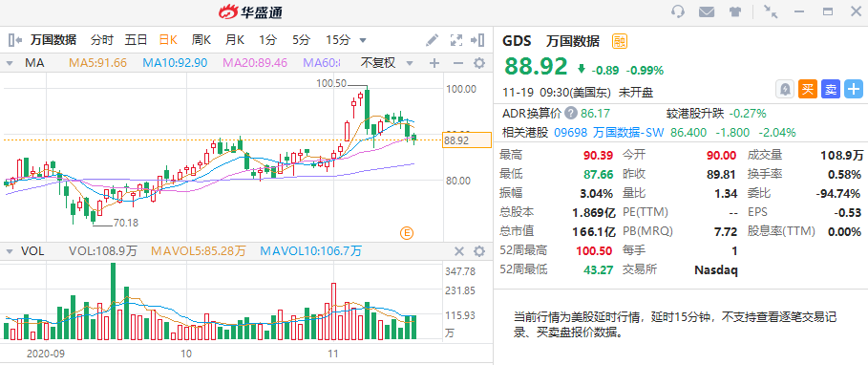This screenshot has height=365, width=868.
Task: Zoom out chart with minus icon
Action: pyautogui.click(x=457, y=63)
